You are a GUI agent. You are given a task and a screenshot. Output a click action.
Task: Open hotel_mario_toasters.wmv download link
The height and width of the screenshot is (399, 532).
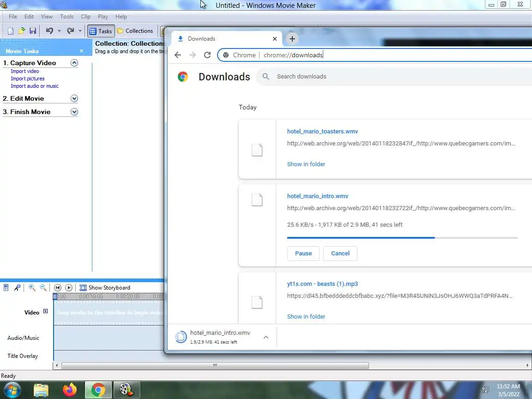(322, 131)
